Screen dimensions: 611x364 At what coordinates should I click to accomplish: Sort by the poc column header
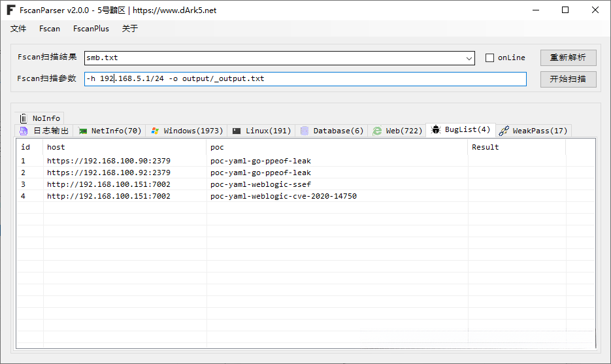pos(337,147)
